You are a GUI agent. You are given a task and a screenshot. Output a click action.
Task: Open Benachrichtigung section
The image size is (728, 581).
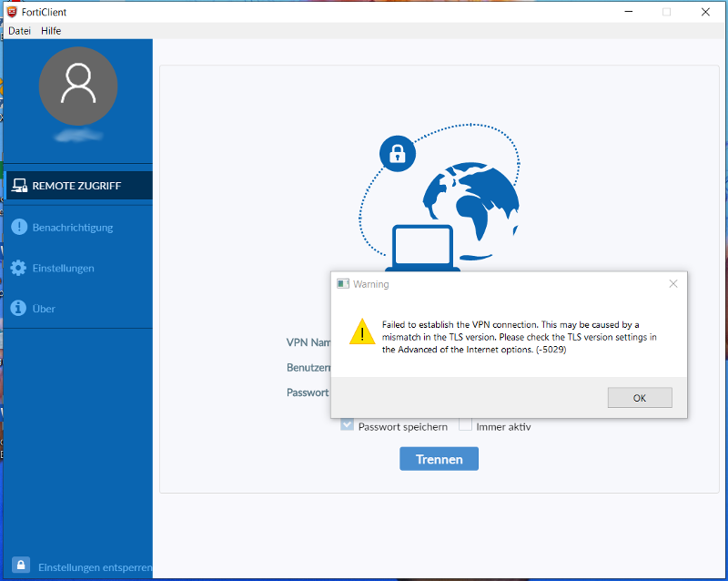[x=73, y=228]
